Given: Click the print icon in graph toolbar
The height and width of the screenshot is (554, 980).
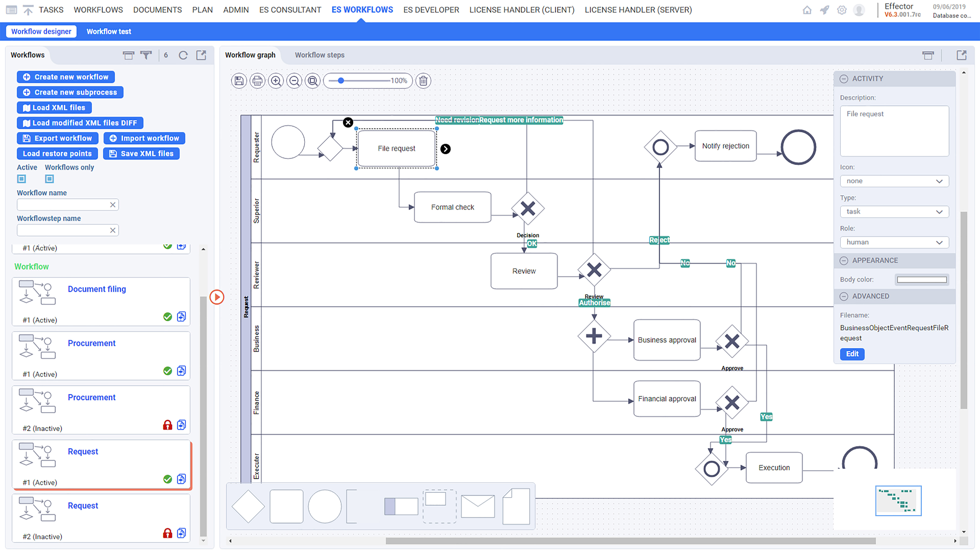Looking at the screenshot, I should tap(258, 81).
